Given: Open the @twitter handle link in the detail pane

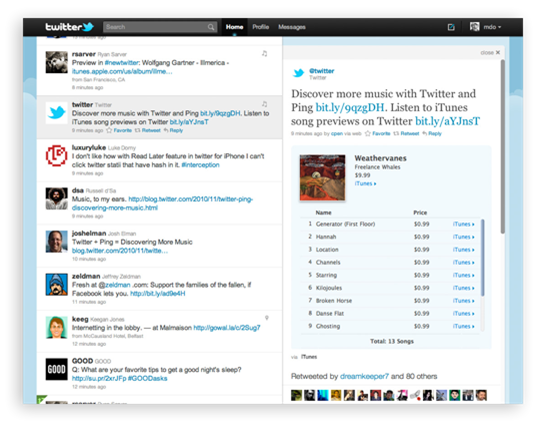Looking at the screenshot, I should pos(322,71).
